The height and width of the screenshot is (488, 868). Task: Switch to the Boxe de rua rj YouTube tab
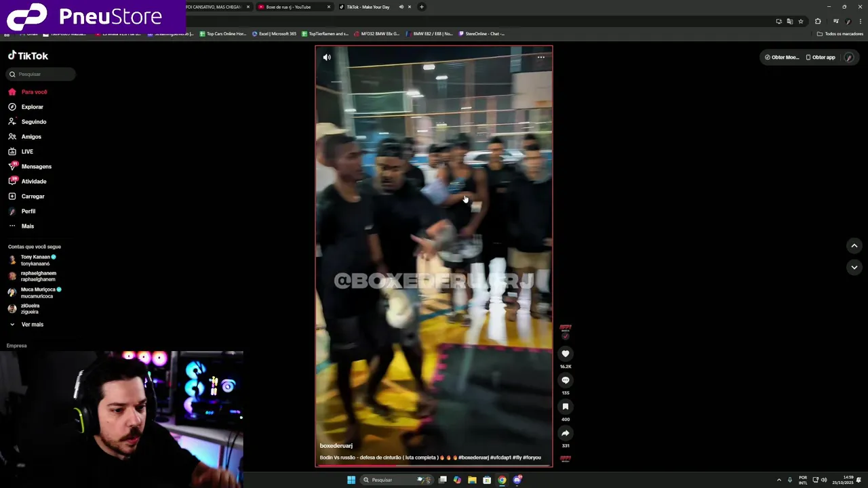coord(294,7)
